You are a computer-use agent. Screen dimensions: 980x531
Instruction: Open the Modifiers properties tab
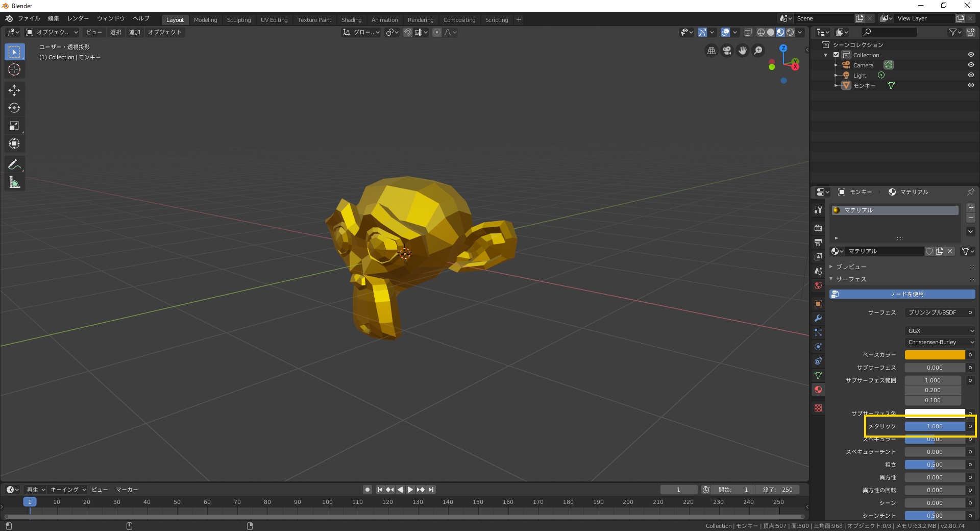818,318
